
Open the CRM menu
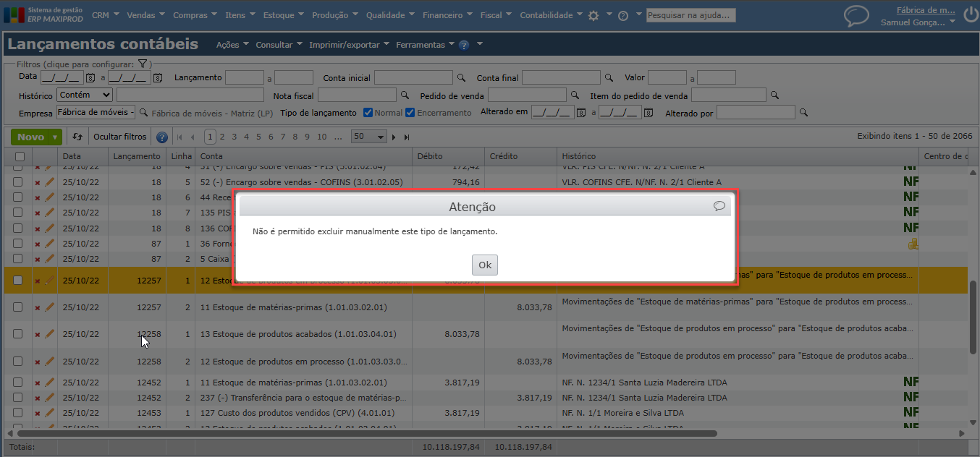click(x=105, y=15)
